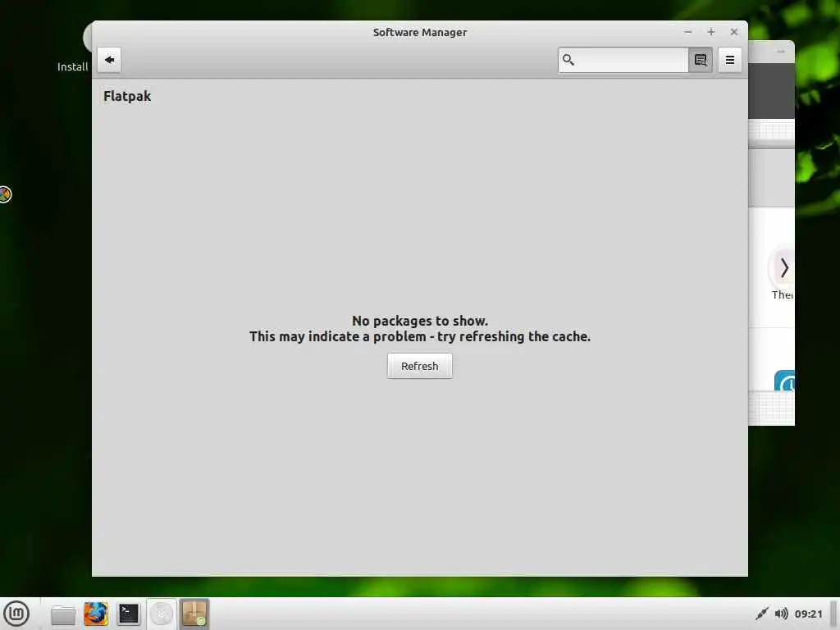Launch Firefox from the panel
This screenshot has width=840, height=630.
(96, 614)
